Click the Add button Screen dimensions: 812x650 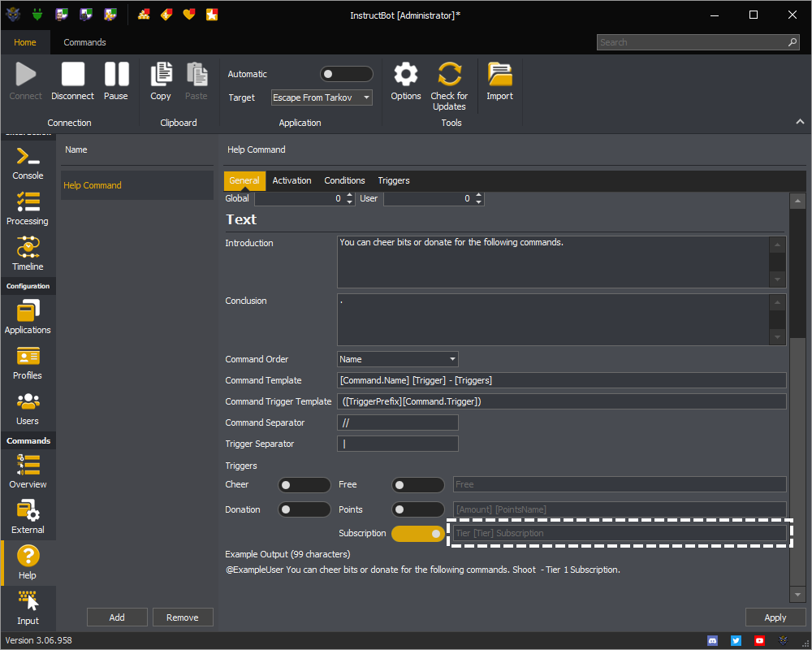[117, 617]
